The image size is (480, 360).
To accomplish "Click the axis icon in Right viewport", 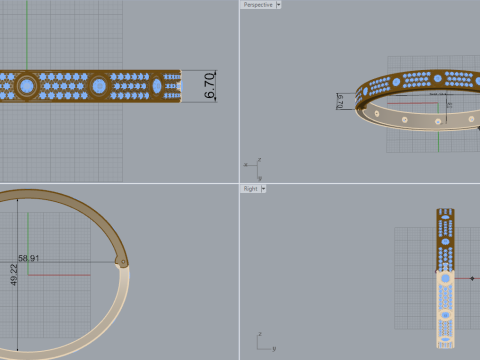I will pos(266,342).
